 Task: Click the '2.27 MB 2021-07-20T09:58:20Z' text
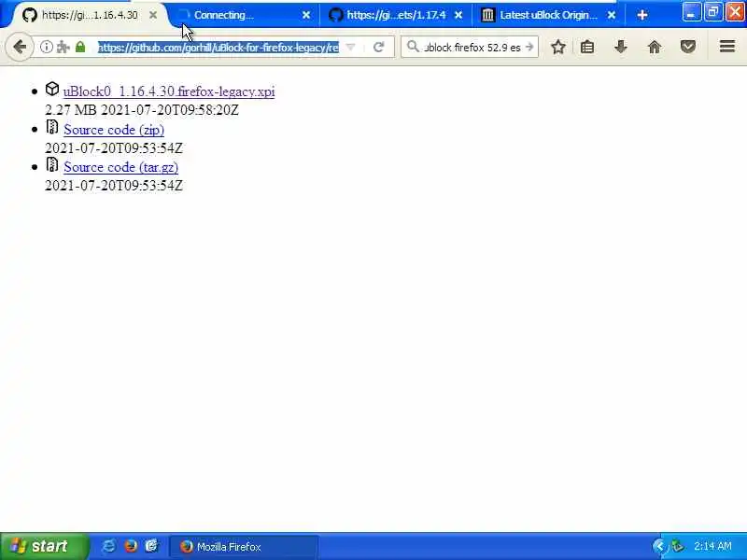pyautogui.click(x=142, y=110)
